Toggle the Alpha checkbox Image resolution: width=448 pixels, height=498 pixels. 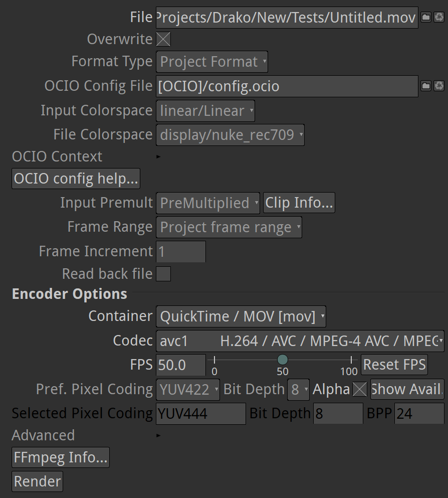point(360,389)
